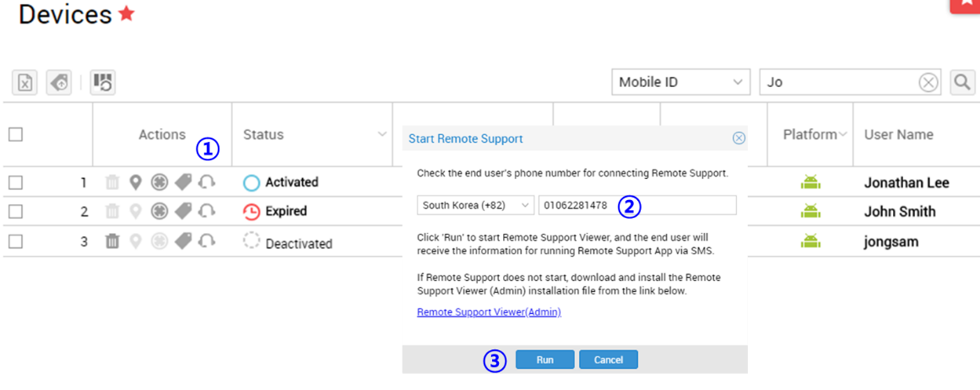The width and height of the screenshot is (980, 390).
Task: Expand the Status column filter arrow
Action: (382, 134)
